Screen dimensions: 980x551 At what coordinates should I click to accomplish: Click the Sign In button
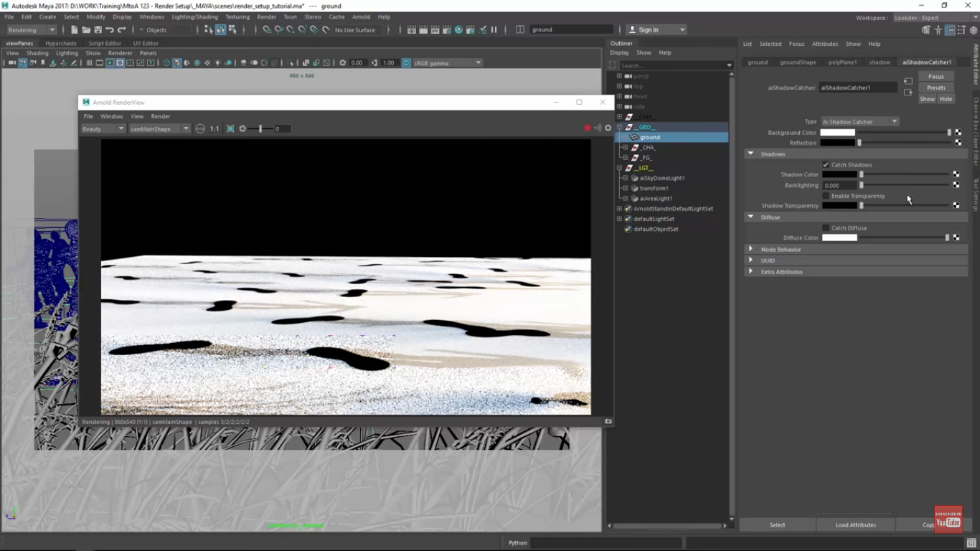(656, 29)
